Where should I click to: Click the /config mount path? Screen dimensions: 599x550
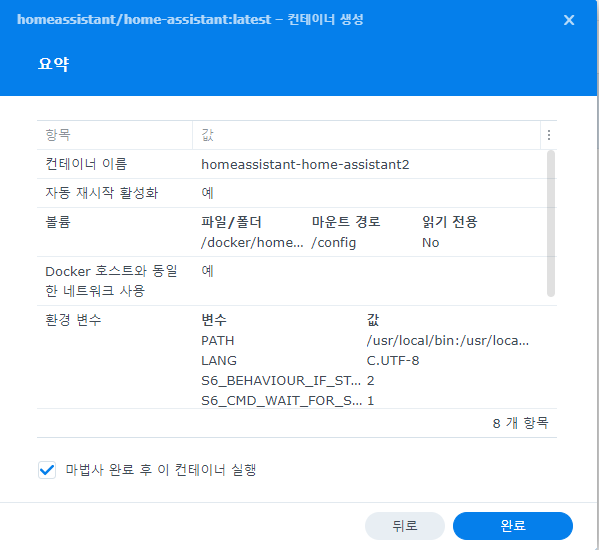(333, 243)
